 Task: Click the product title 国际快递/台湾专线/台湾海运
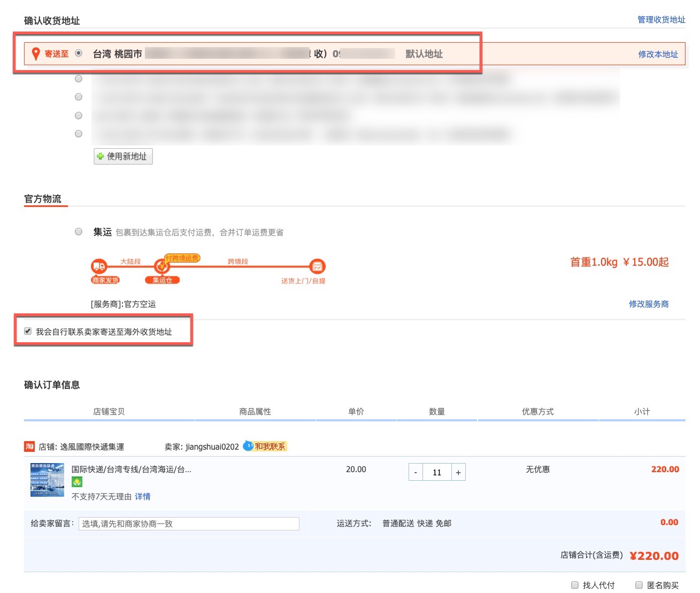132,469
